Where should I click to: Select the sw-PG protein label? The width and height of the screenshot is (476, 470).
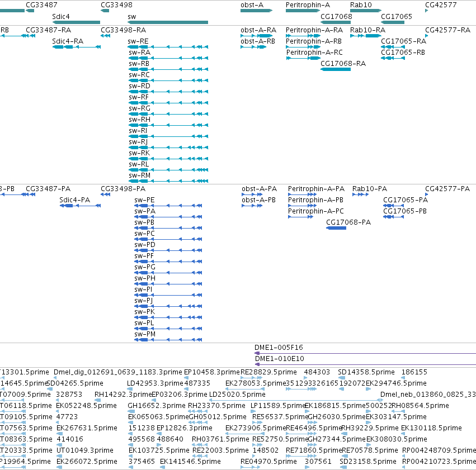coord(145,267)
